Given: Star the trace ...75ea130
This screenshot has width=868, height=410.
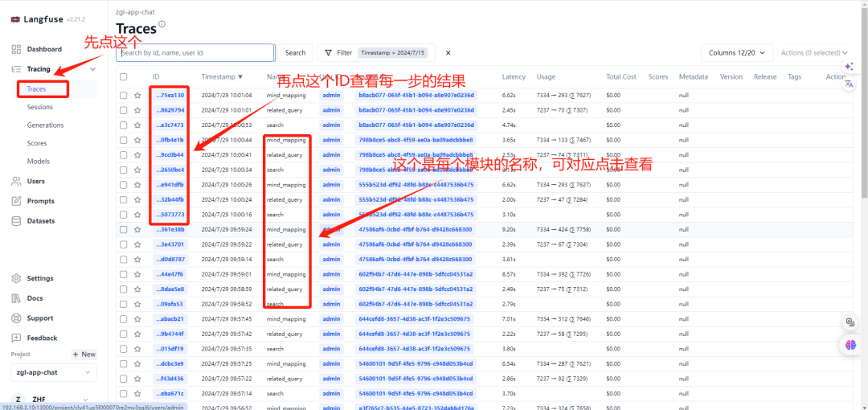Looking at the screenshot, I should tap(137, 96).
